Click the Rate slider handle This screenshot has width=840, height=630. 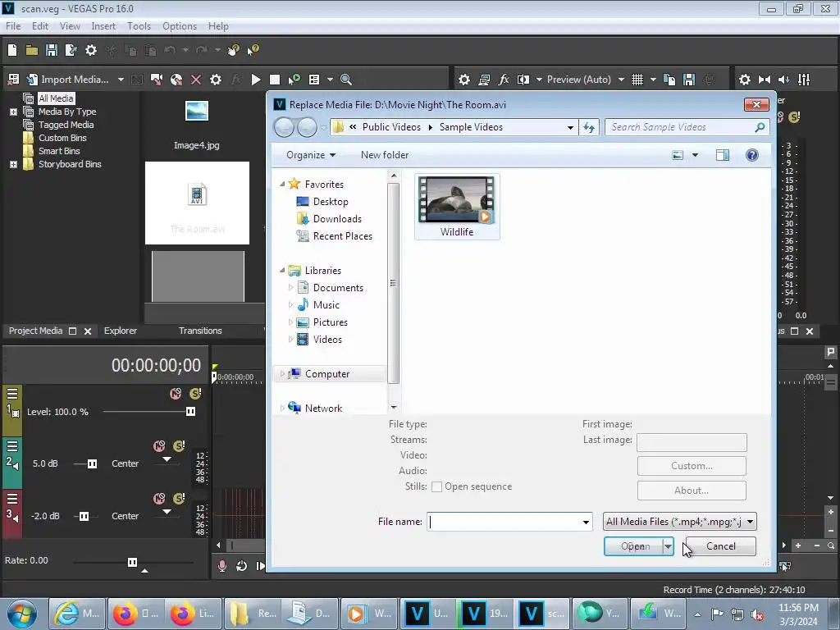click(x=132, y=562)
